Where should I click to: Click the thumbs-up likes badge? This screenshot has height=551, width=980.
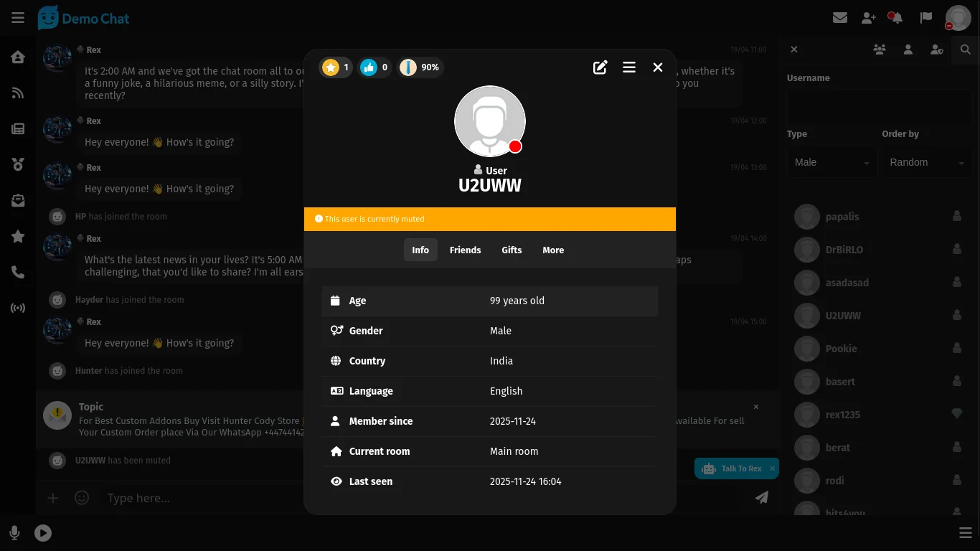374,67
